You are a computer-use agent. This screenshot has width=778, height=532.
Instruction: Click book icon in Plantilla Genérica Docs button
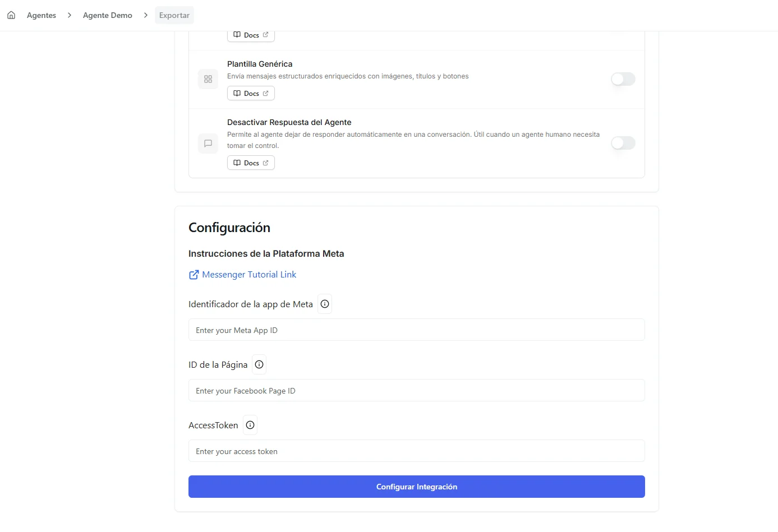click(237, 94)
